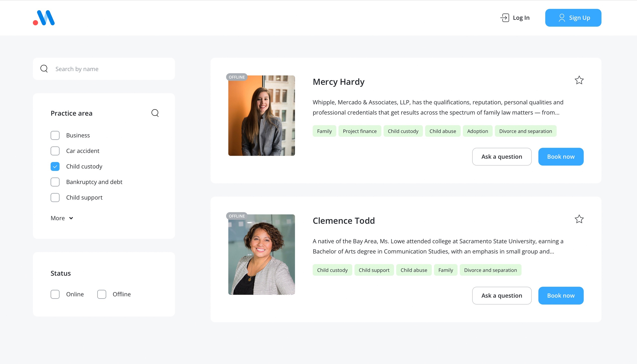This screenshot has height=364, width=637.
Task: Click the magnifier icon in the name search bar
Action: click(x=44, y=69)
